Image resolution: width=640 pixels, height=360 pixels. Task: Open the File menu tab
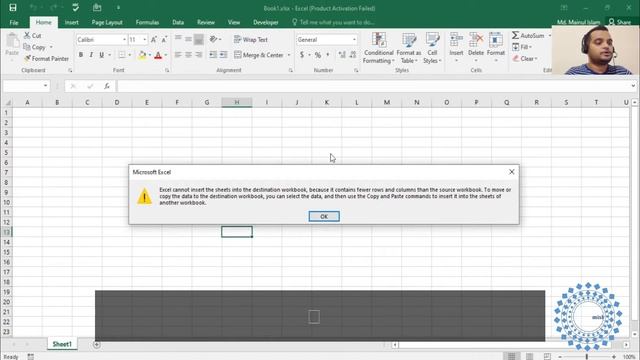pos(14,22)
